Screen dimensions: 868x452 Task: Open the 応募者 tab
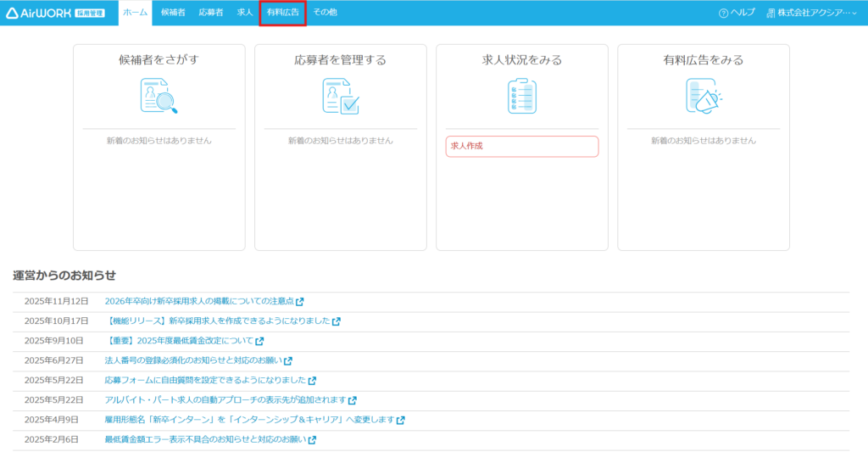click(211, 13)
